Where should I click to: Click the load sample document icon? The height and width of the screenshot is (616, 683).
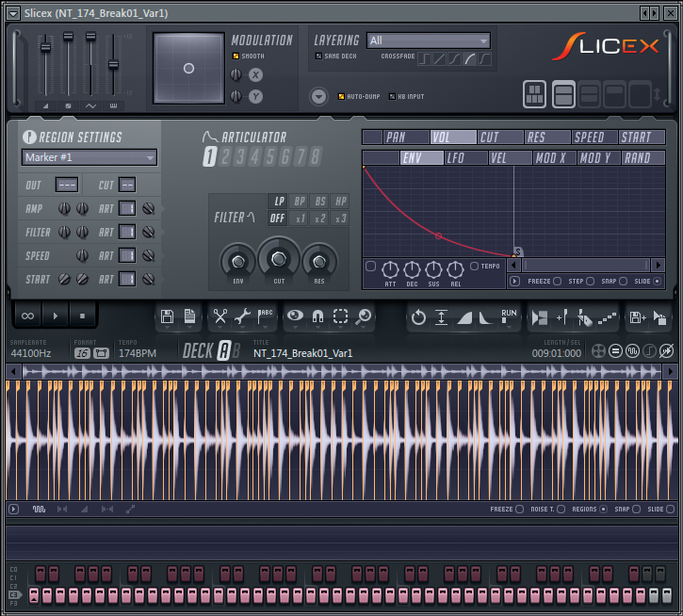coord(189,316)
